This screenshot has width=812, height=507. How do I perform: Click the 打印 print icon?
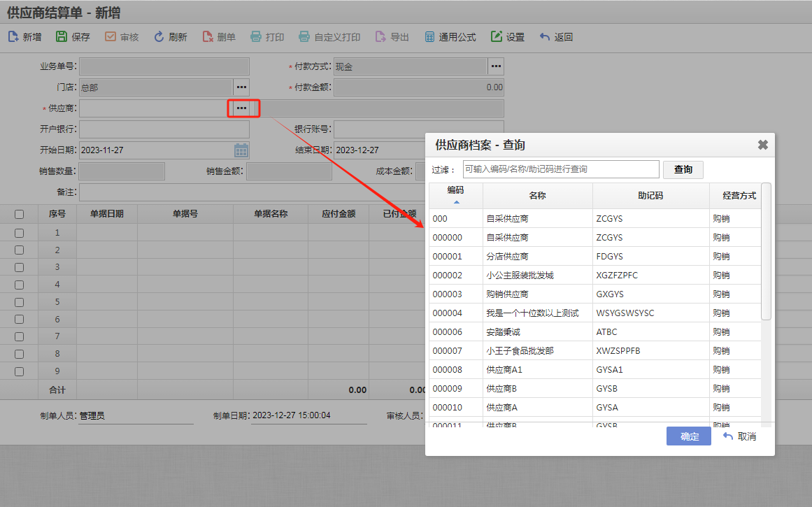pos(256,37)
